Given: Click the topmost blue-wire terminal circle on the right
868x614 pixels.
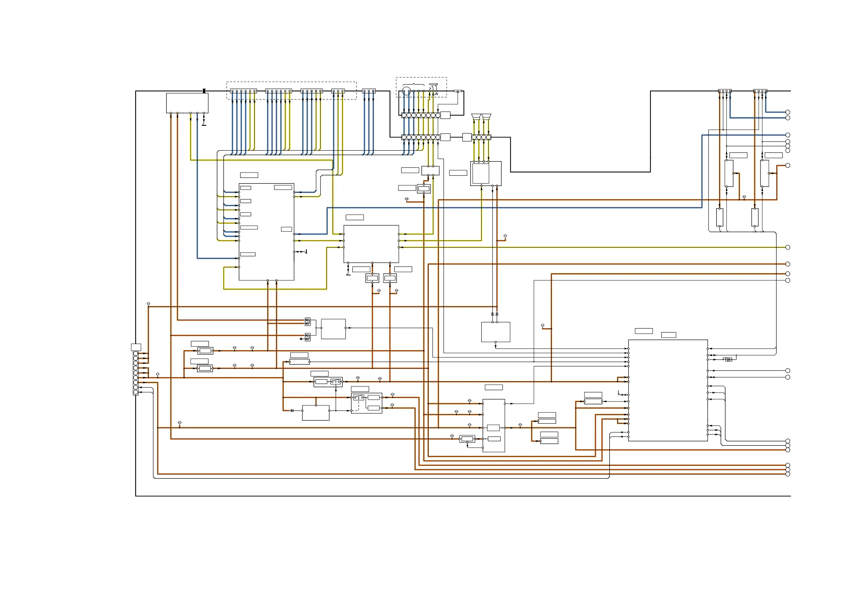Looking at the screenshot, I should tap(788, 112).
